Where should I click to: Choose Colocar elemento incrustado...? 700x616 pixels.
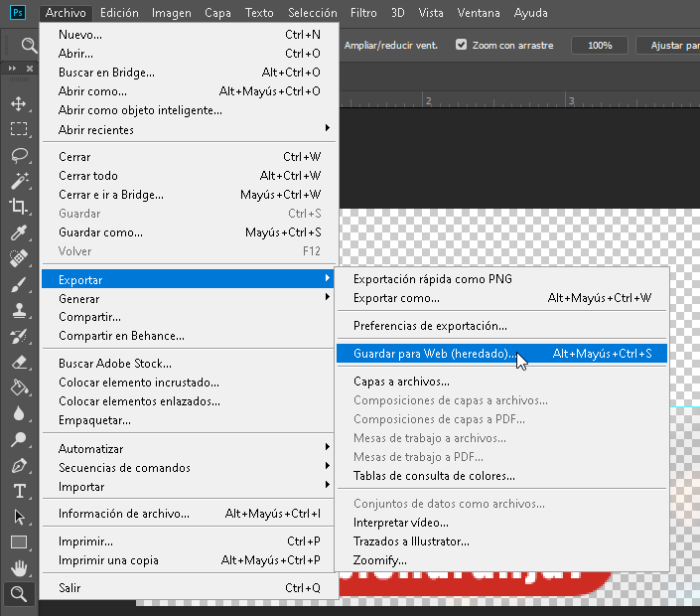pyautogui.click(x=189, y=383)
